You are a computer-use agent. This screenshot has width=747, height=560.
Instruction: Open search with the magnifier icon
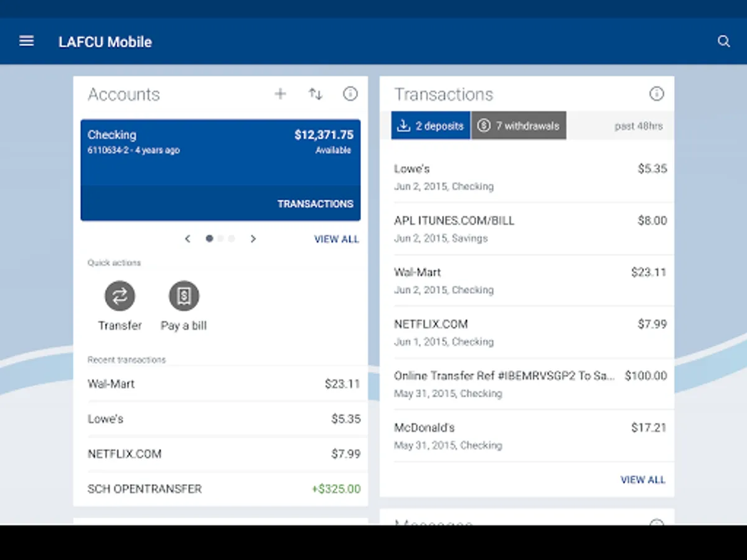[723, 41]
